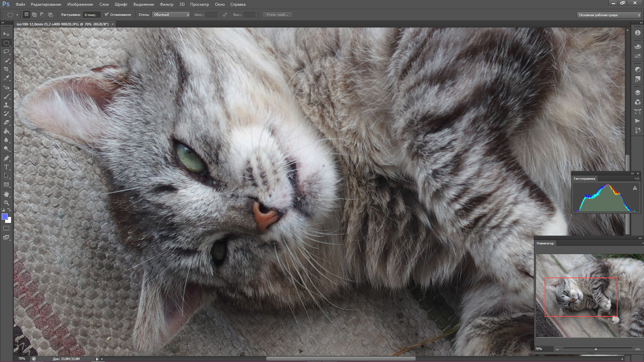Open the Styles fx panel icon

point(638,79)
